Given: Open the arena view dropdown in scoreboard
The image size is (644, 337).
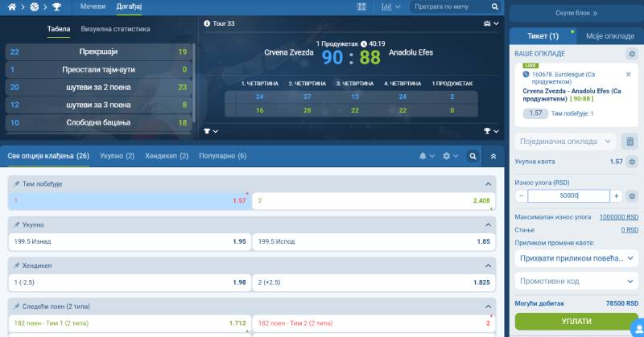Looking at the screenshot, I should click(x=491, y=23).
